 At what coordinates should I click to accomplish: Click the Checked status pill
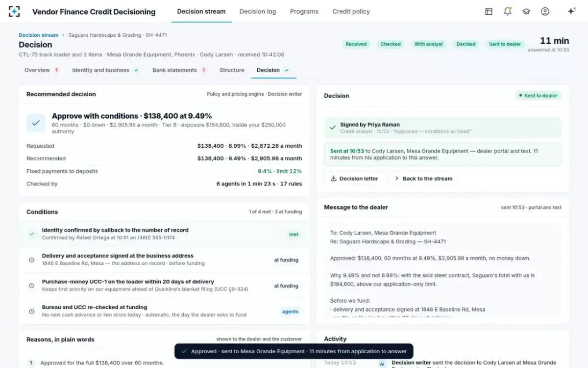coord(391,44)
